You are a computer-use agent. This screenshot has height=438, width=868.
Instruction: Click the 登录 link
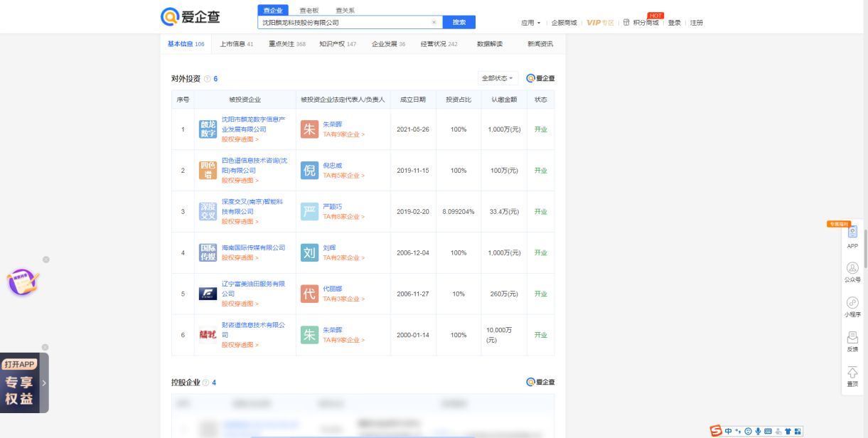point(674,23)
